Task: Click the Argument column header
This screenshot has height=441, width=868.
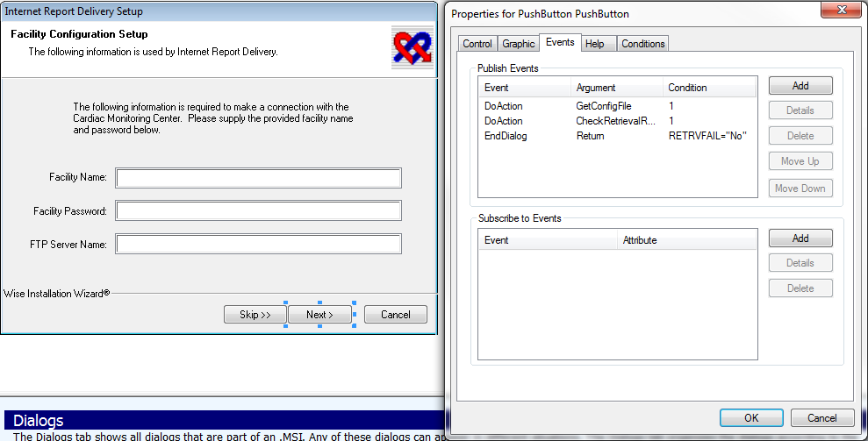Action: (617, 88)
